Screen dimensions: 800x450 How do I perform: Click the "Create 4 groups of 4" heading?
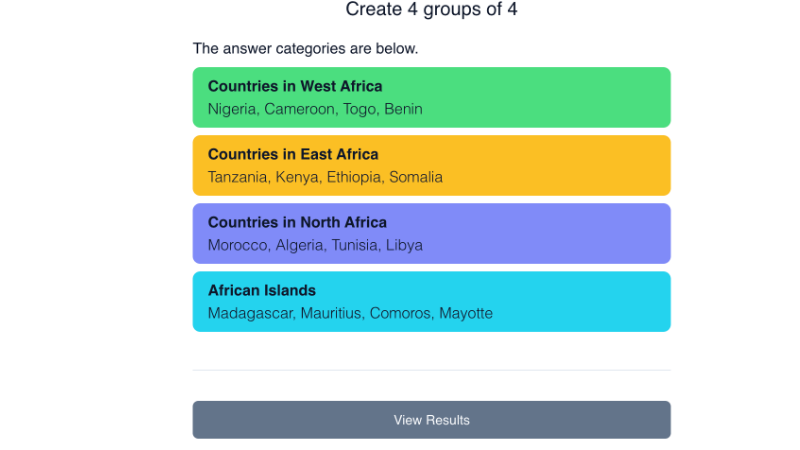(x=431, y=10)
